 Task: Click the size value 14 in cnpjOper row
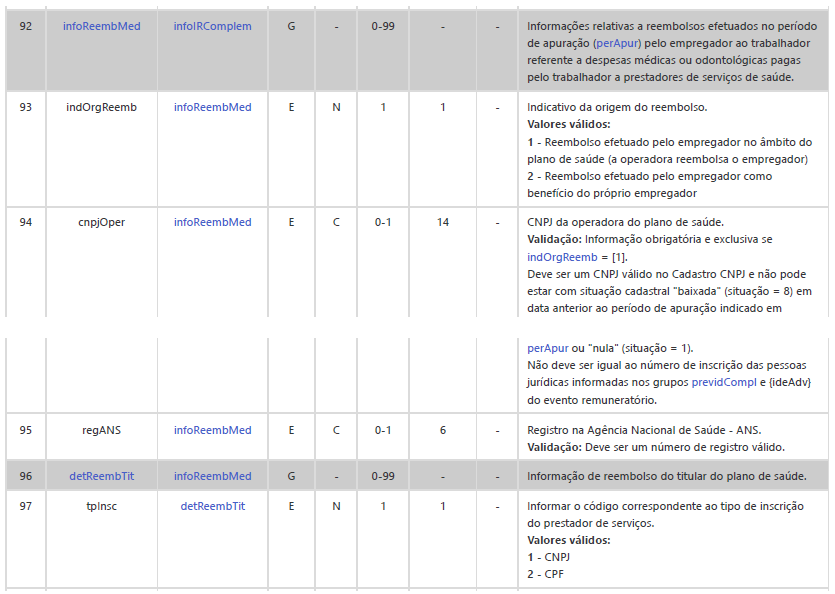tap(443, 222)
